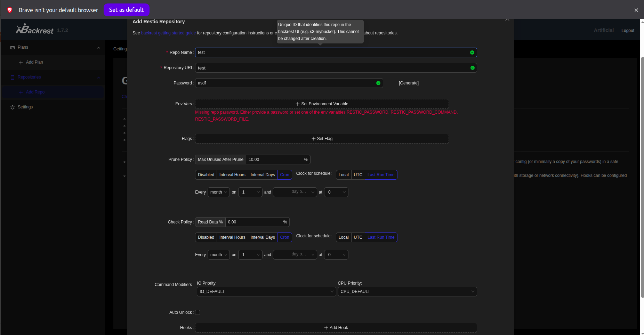
Task: Open the Repositories menu item
Action: pos(53,77)
